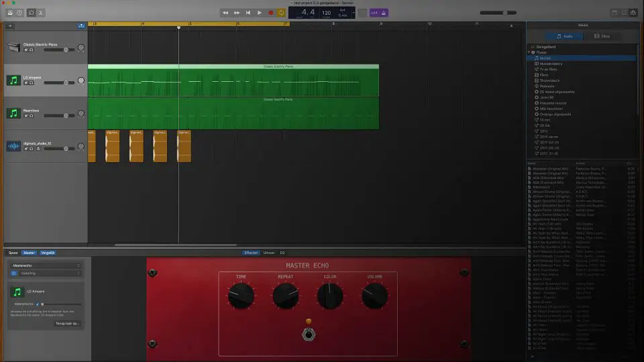Image resolution: width=644 pixels, height=362 pixels.
Task: Click the tempo value 120
Action: 326,13
